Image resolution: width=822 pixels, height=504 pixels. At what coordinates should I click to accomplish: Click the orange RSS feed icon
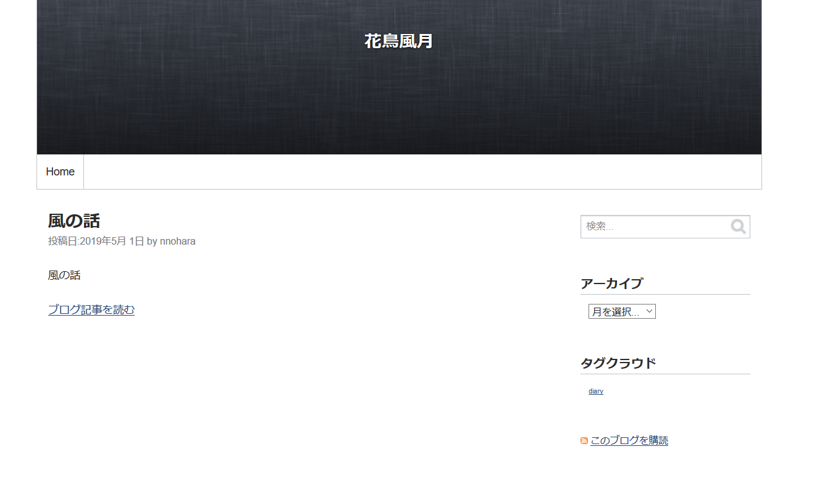(x=584, y=441)
